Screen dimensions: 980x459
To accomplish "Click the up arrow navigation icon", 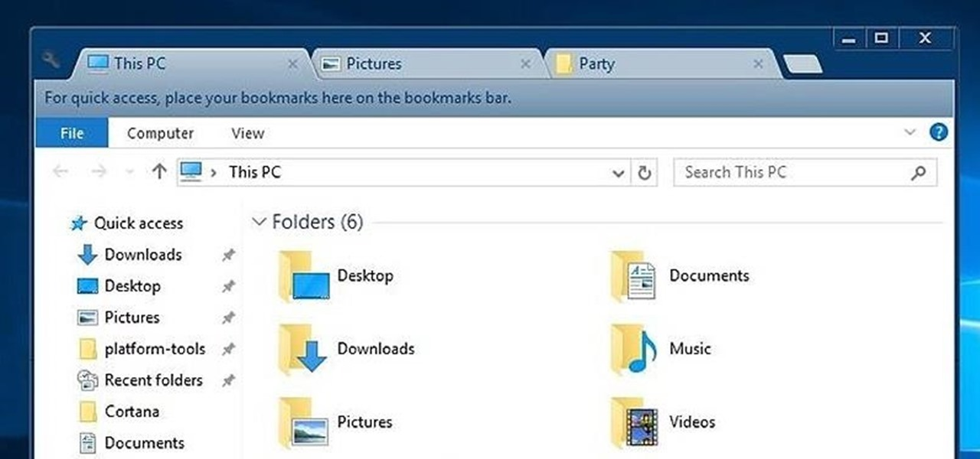I will click(158, 171).
